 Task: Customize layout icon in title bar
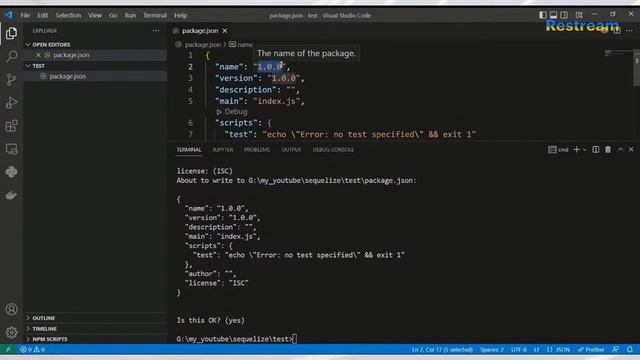pyautogui.click(x=579, y=15)
